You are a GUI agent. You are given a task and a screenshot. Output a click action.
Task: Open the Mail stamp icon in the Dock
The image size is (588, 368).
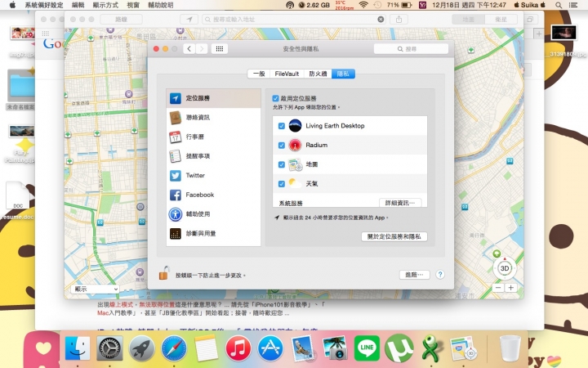tap(303, 348)
